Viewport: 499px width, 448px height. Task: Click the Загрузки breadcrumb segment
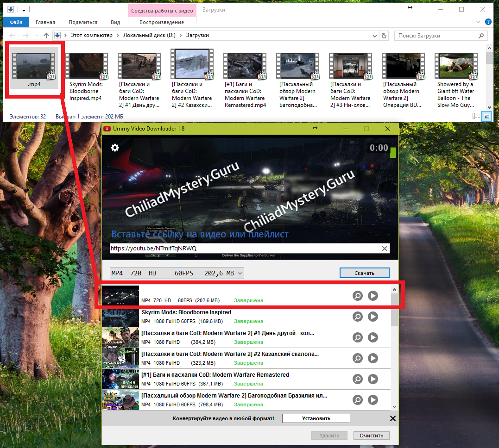pos(197,35)
